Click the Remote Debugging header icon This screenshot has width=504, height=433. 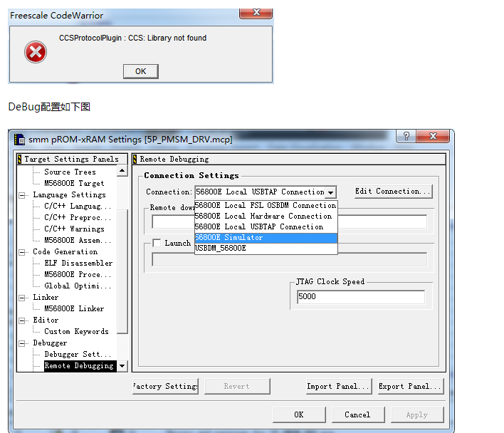[135, 159]
